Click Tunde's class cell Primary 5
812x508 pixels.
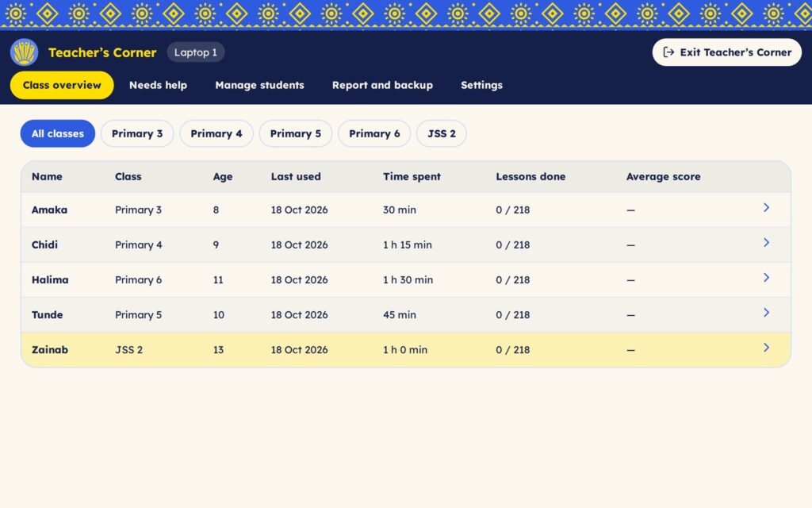(138, 314)
